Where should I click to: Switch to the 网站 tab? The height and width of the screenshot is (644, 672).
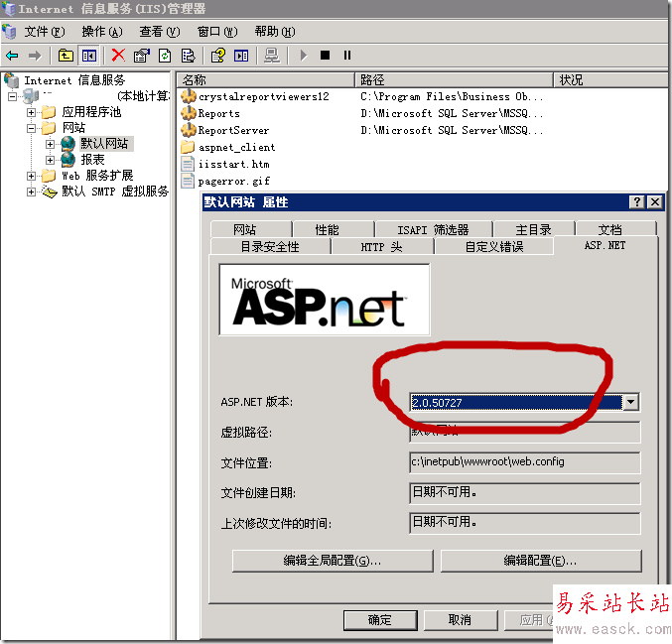251,229
